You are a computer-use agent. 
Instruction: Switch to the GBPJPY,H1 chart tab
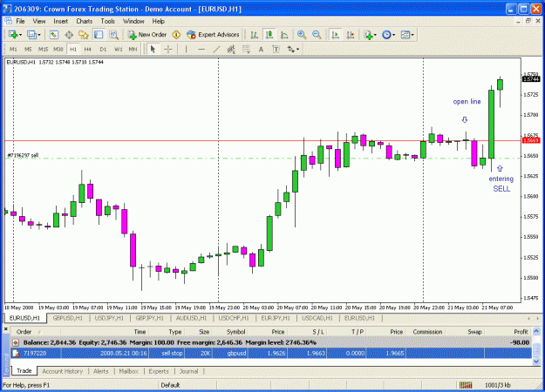149,318
